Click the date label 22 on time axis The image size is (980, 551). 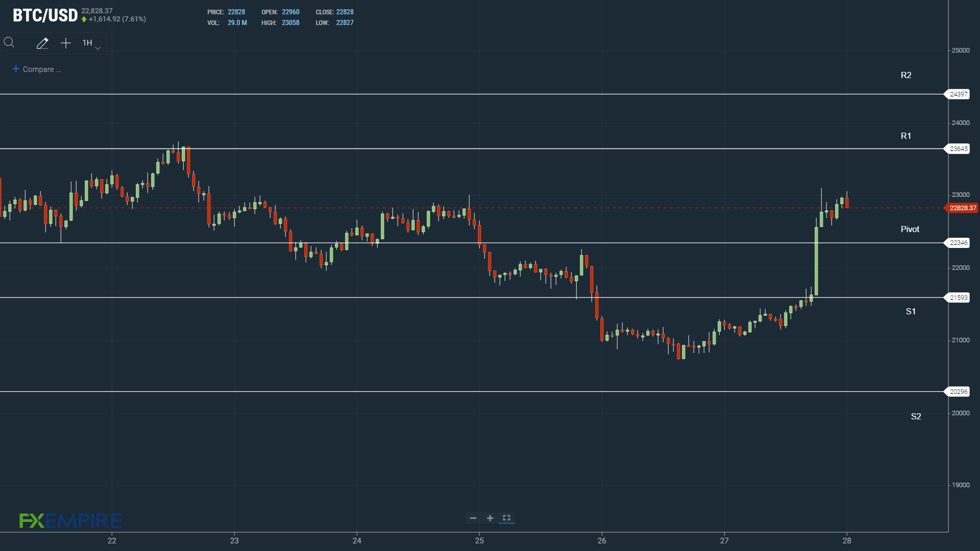coord(112,541)
